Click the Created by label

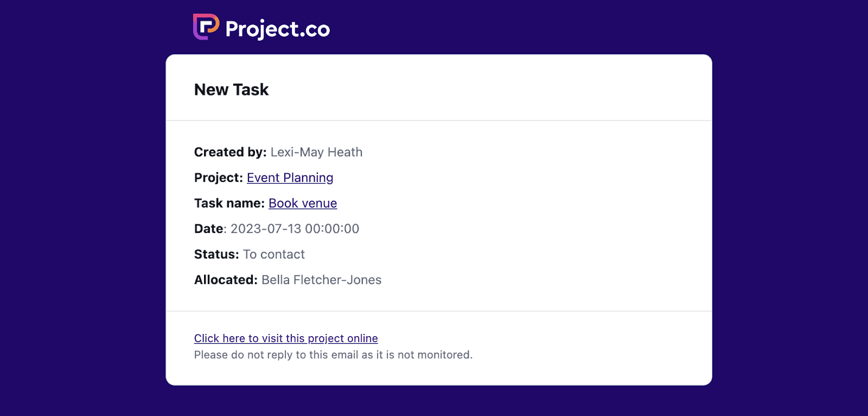point(230,152)
